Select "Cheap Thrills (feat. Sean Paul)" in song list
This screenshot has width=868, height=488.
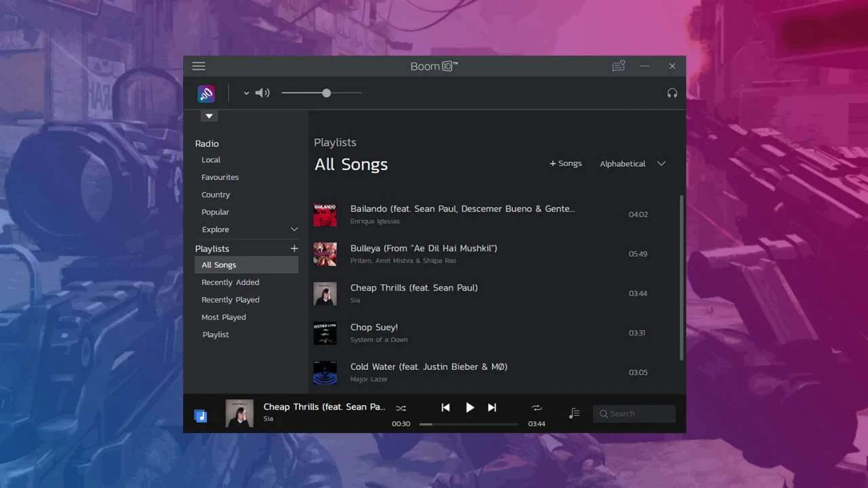(x=414, y=288)
